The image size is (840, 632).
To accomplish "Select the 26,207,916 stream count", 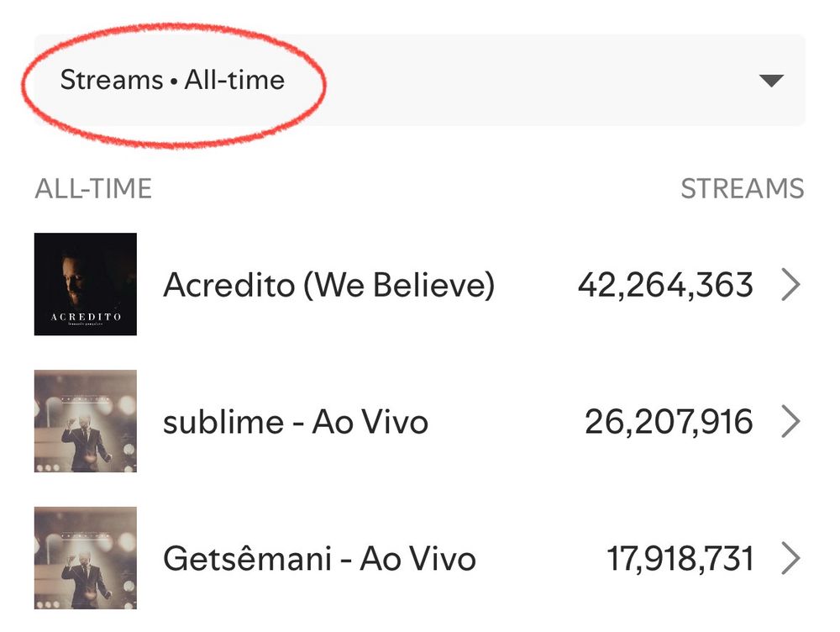I will tap(669, 422).
